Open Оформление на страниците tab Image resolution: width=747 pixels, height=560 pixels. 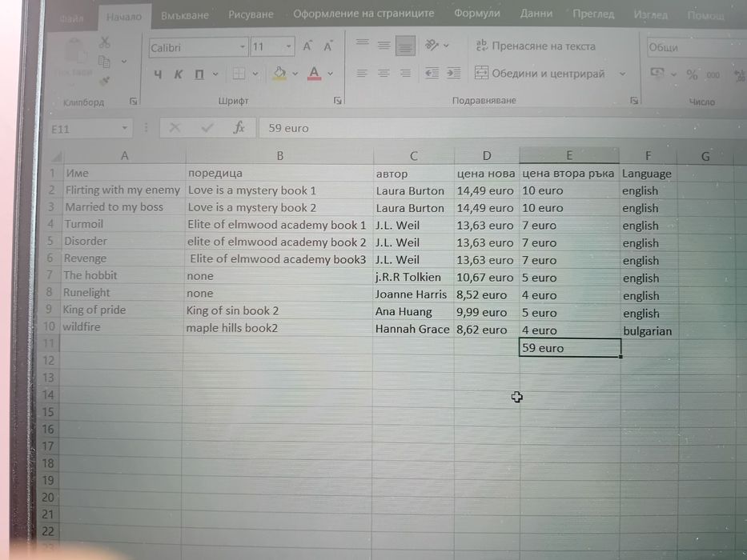pos(363,14)
